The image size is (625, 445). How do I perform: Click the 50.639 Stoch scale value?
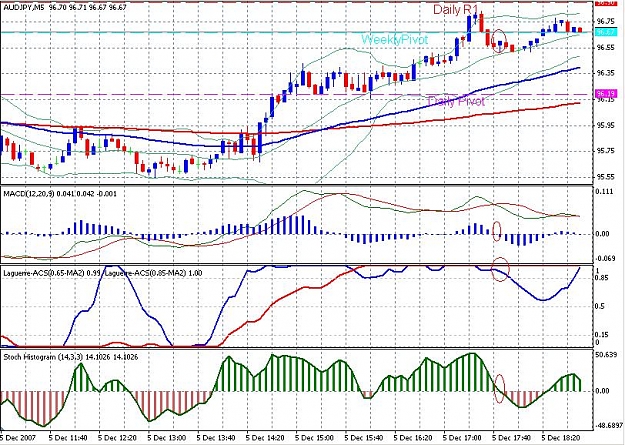(606, 355)
